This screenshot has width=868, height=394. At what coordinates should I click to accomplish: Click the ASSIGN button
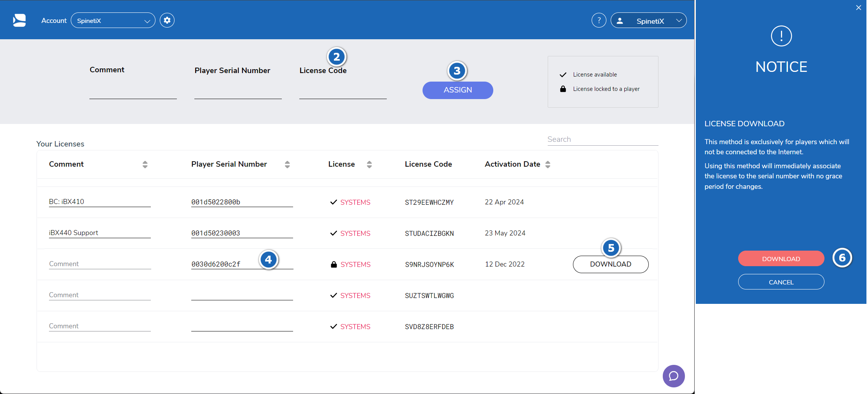[x=458, y=90]
